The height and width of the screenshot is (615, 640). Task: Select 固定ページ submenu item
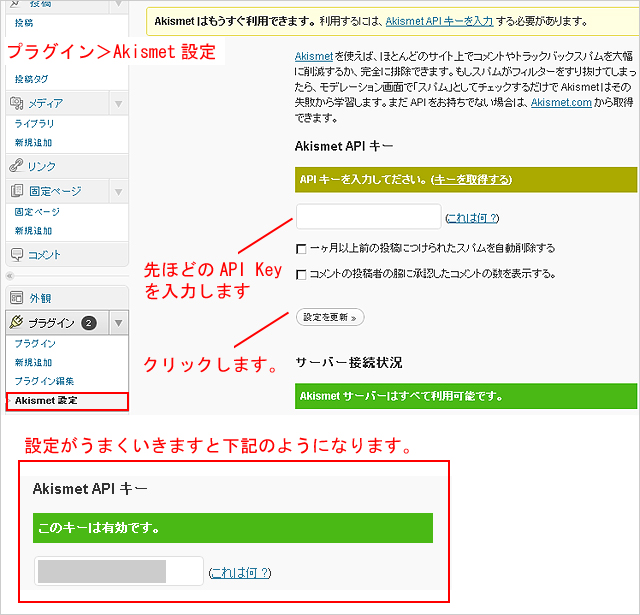38,212
